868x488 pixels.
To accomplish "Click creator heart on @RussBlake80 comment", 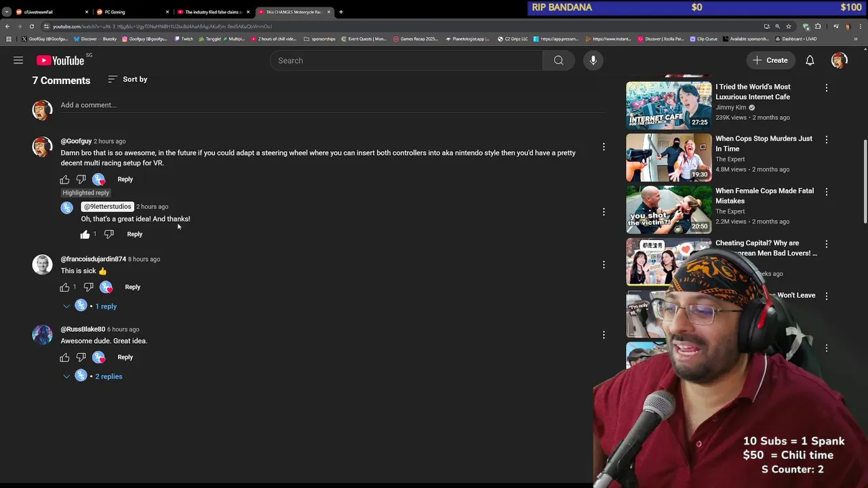I will (x=99, y=357).
